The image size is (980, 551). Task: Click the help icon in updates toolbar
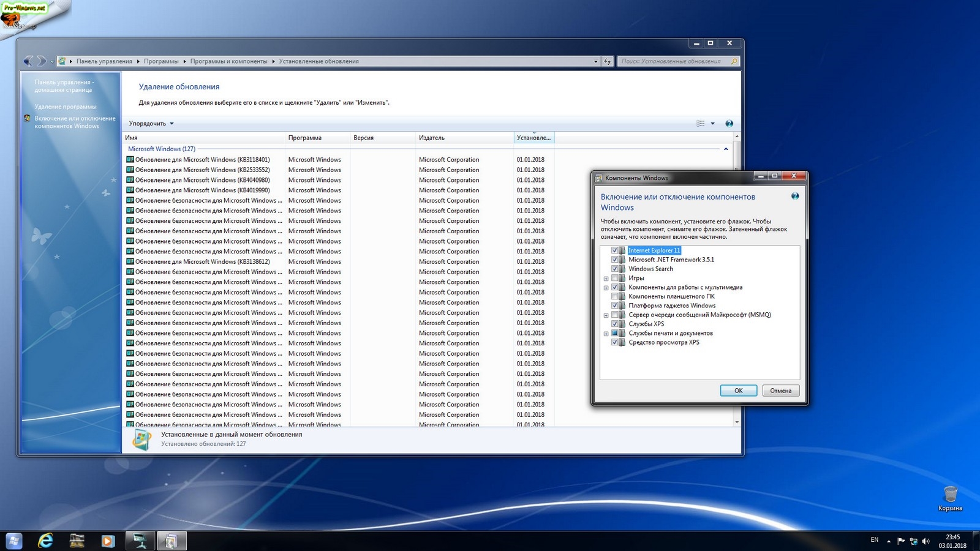(x=729, y=124)
